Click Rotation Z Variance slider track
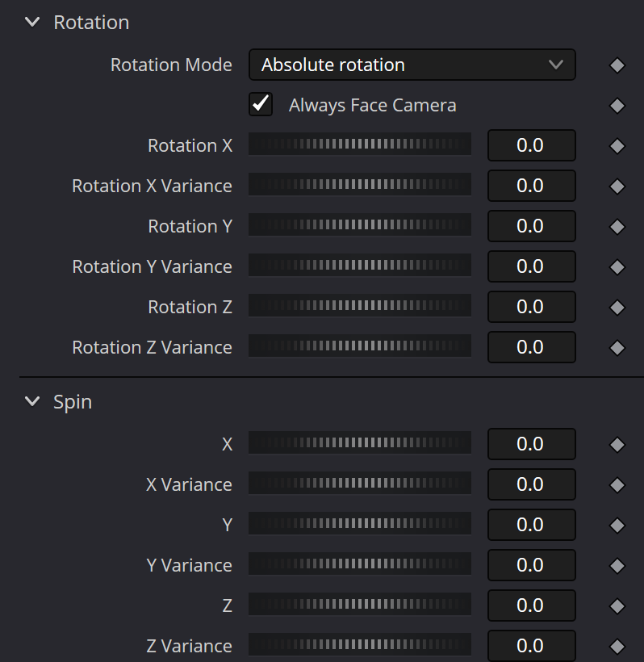Screen dimensions: 644x662 [360, 346]
